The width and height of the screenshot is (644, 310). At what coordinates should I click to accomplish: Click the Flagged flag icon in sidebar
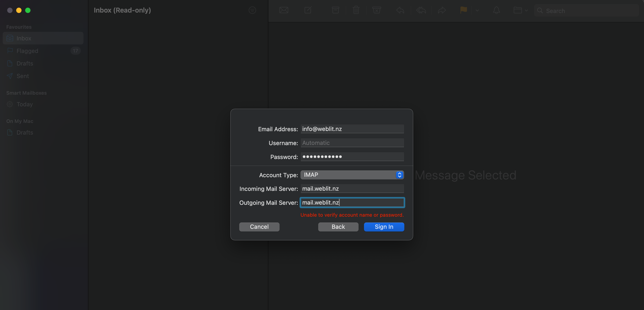(10, 51)
